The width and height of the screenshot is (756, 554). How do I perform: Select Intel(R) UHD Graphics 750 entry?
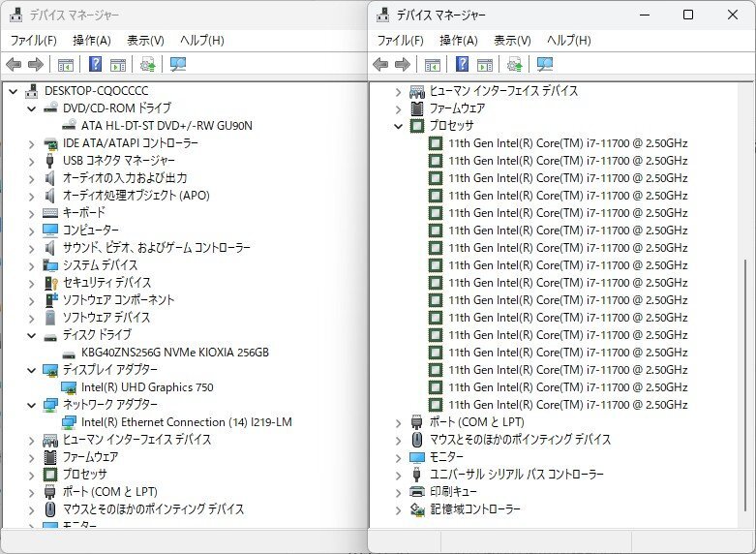coord(147,387)
